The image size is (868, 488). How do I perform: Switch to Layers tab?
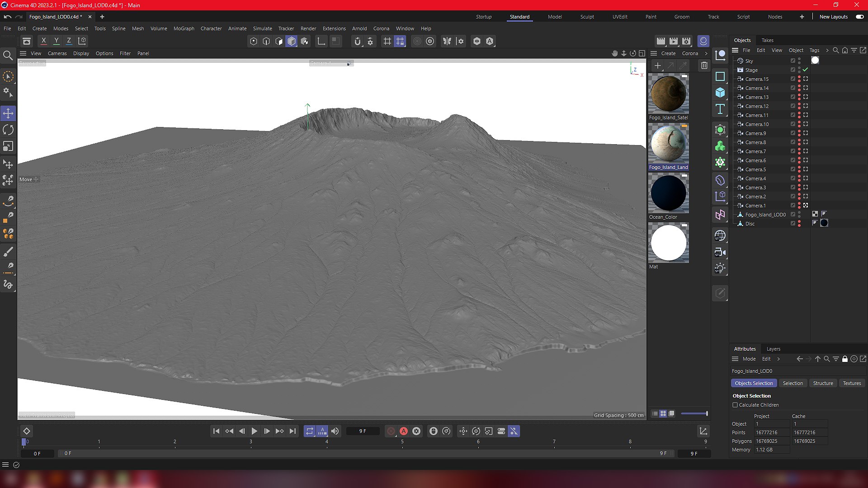pos(773,349)
